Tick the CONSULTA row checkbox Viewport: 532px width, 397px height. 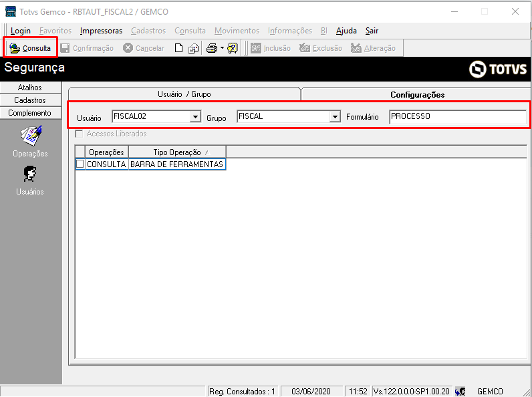80,164
